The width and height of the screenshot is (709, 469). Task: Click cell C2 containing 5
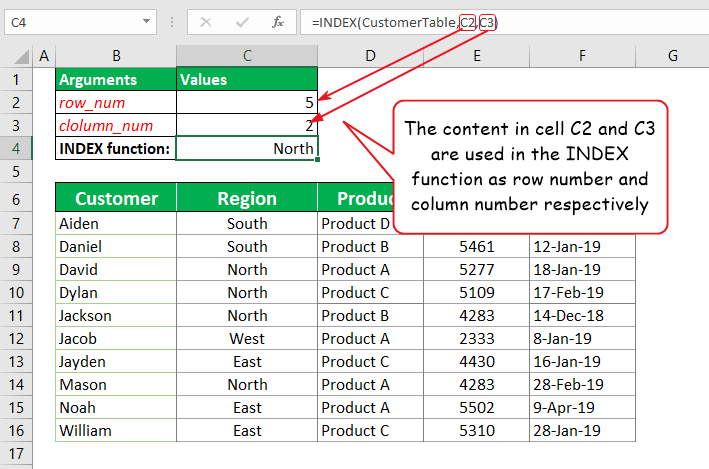pos(247,102)
